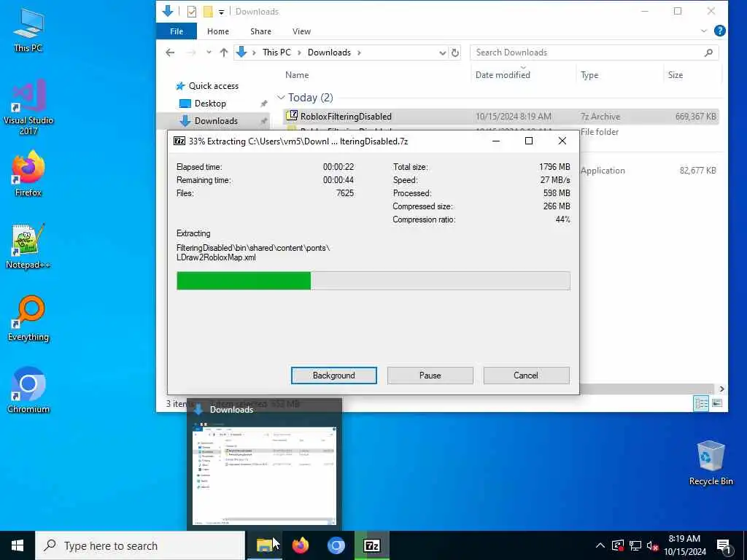Click the Background button in 7-Zip

point(333,376)
